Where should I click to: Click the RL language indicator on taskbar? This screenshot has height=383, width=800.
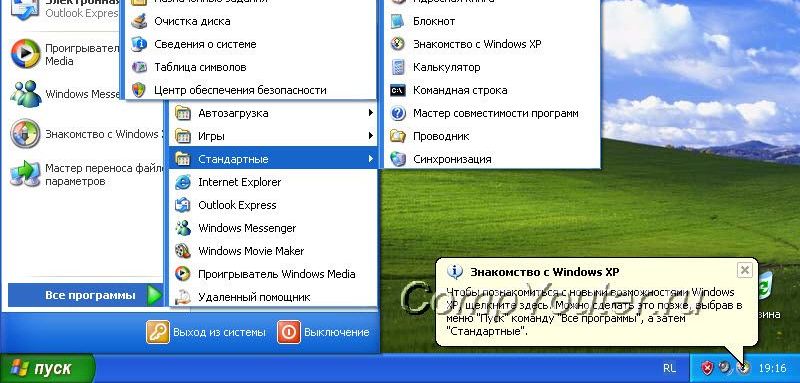tap(669, 368)
